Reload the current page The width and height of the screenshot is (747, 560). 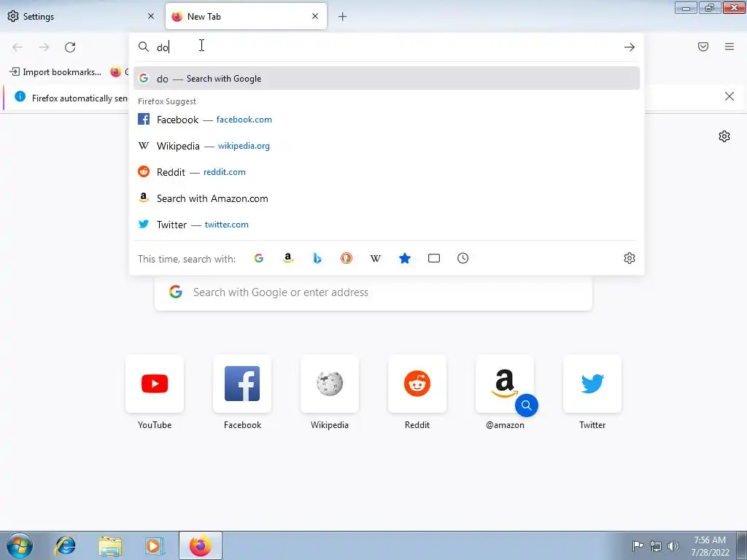(70, 47)
